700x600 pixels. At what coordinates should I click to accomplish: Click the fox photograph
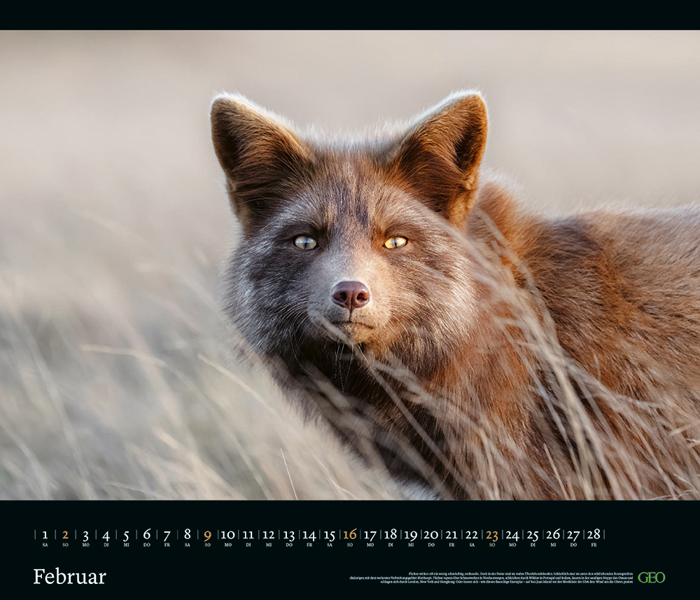click(350, 265)
